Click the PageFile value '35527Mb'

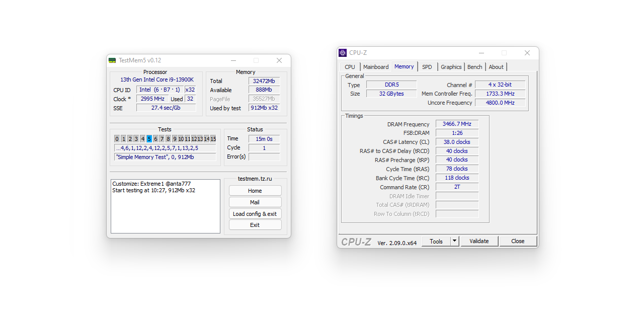pyautogui.click(x=264, y=99)
